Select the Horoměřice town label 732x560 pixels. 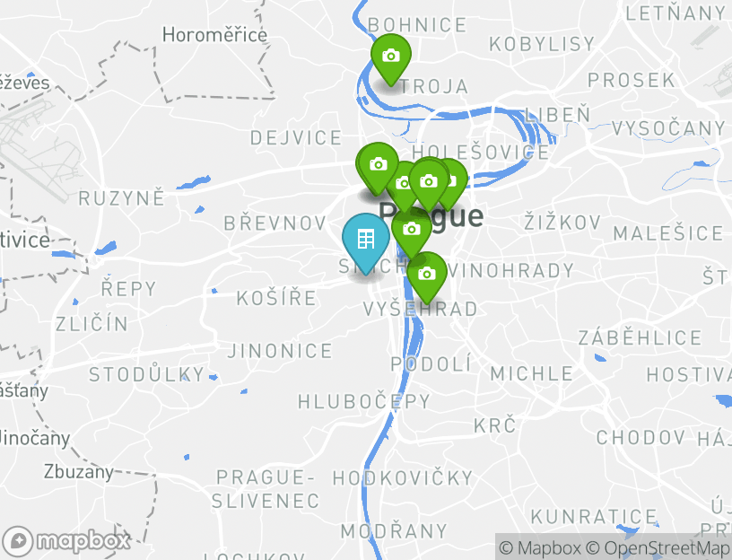pos(214,35)
